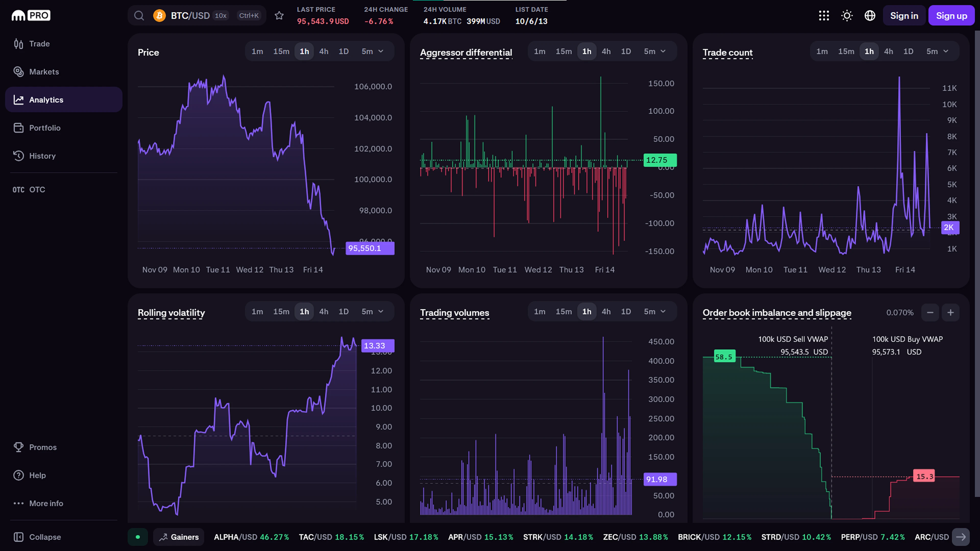Click the search magnifier icon
Screen dimensions: 980x551
(x=139, y=16)
